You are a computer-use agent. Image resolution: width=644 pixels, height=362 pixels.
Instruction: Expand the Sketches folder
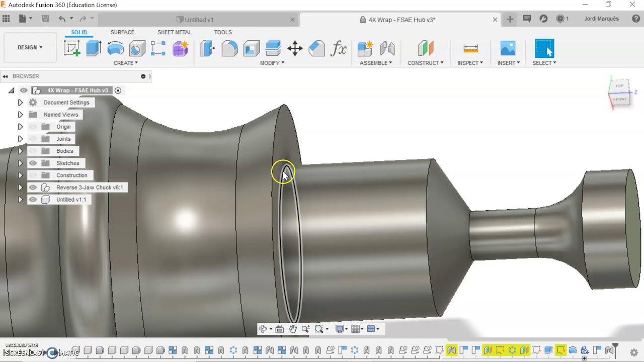click(x=20, y=163)
